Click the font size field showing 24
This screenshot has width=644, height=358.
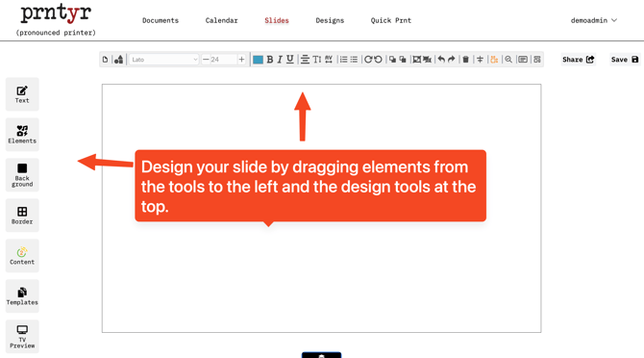223,60
